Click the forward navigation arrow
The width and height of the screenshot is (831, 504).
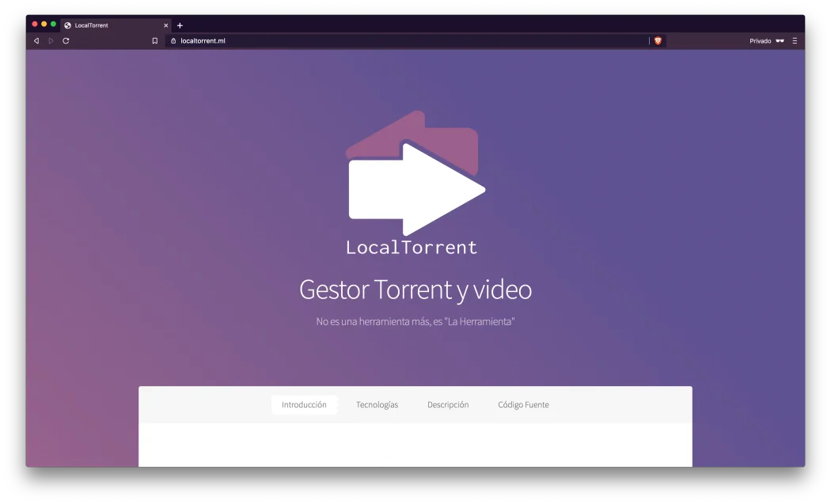(50, 40)
